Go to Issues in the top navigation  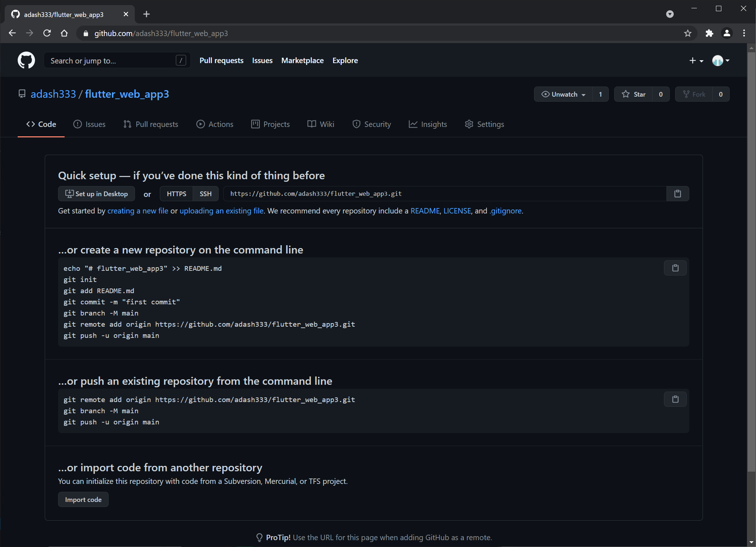(262, 61)
